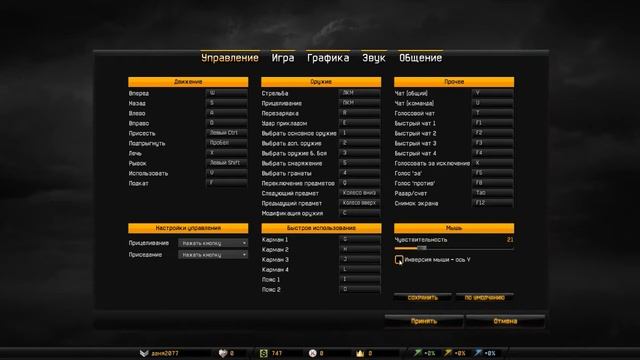The height and width of the screenshot is (360, 640).
Task: Expand the Приседание mode dropdown
Action: pos(213,255)
